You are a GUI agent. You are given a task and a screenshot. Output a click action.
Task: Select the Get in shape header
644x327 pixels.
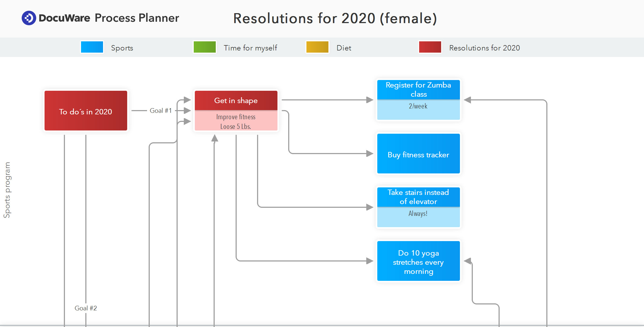236,100
